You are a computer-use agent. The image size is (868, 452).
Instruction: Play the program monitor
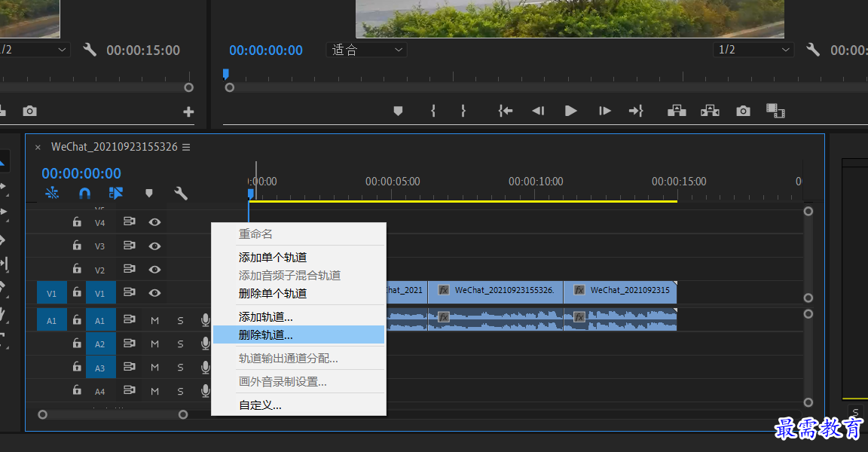coord(570,111)
